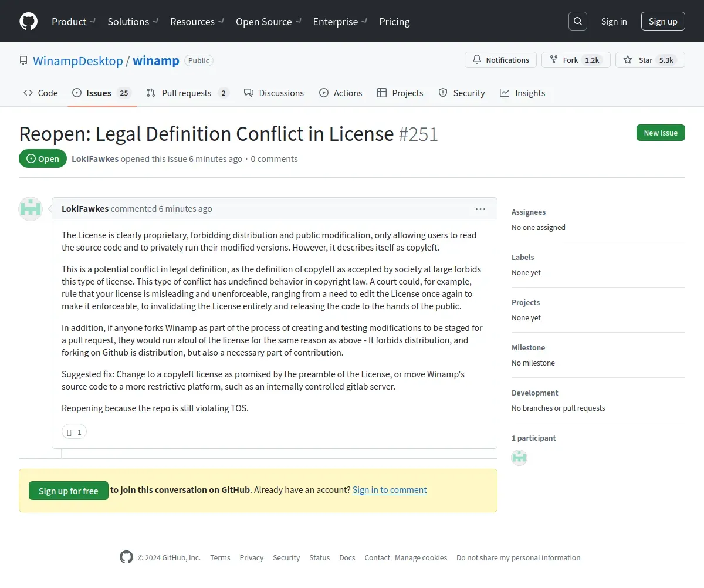Open the Privacy footer link
The width and height of the screenshot is (704, 588).
[x=252, y=558]
